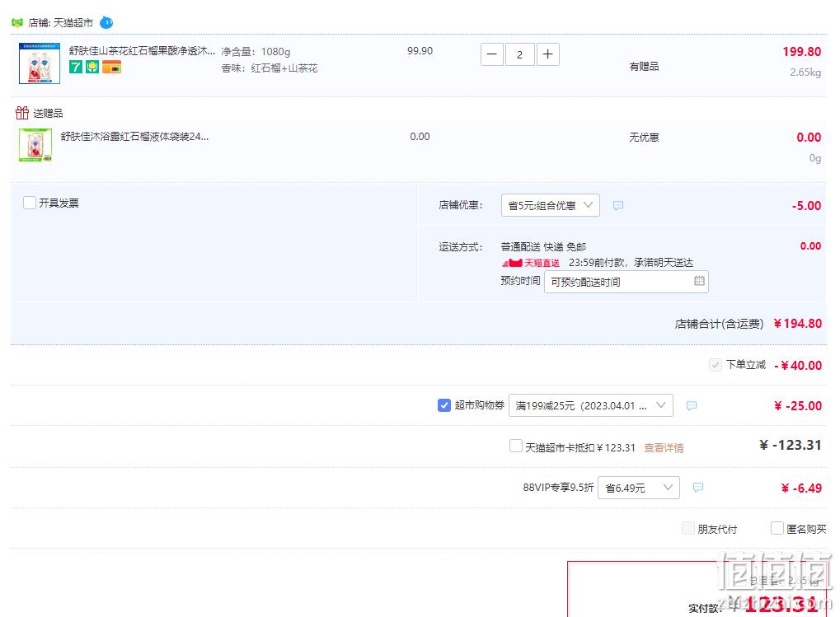Open comment bubble beside 店铺优惠 dropdown
The height and width of the screenshot is (617, 840).
click(618, 205)
